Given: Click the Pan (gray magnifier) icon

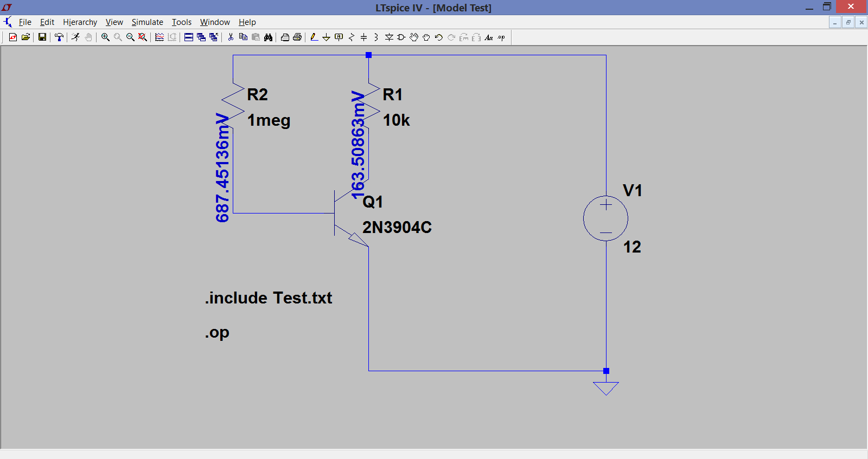Looking at the screenshot, I should pyautogui.click(x=118, y=37).
